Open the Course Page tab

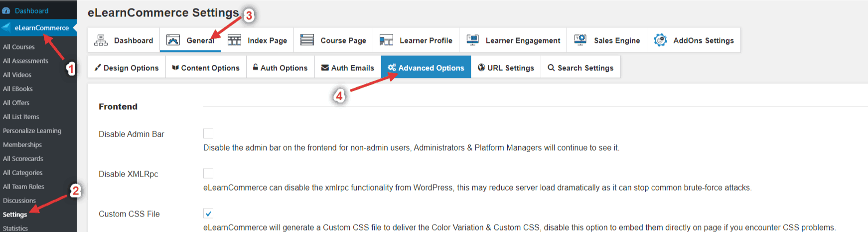[333, 40]
